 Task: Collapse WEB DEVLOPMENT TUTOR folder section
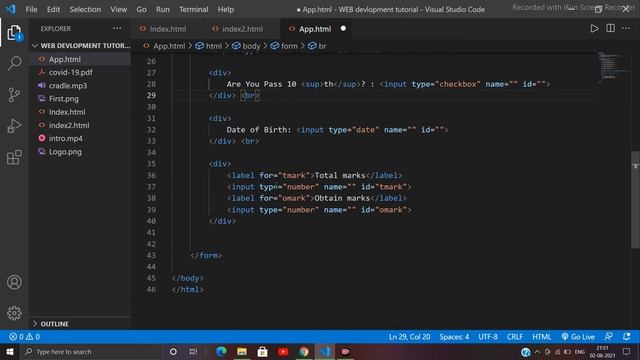click(x=81, y=46)
